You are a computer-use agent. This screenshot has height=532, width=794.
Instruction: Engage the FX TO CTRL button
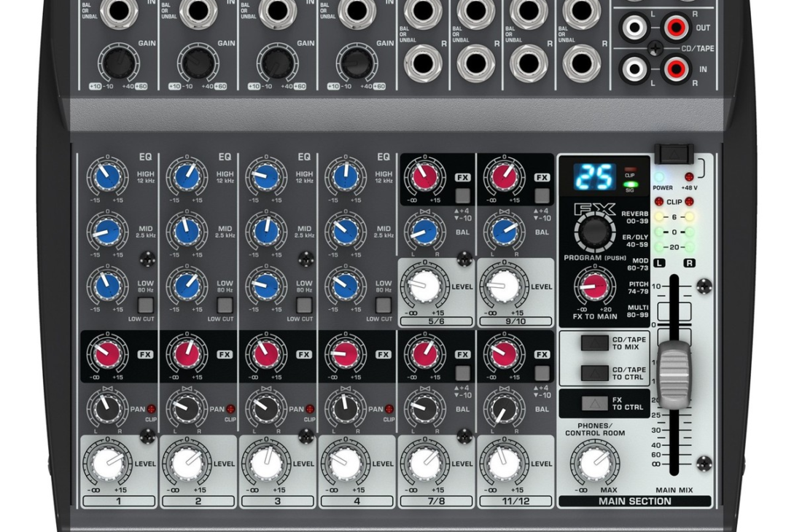[x=594, y=404]
